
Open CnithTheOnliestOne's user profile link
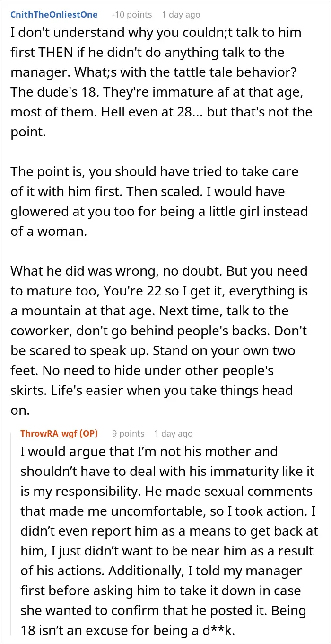tap(54, 14)
